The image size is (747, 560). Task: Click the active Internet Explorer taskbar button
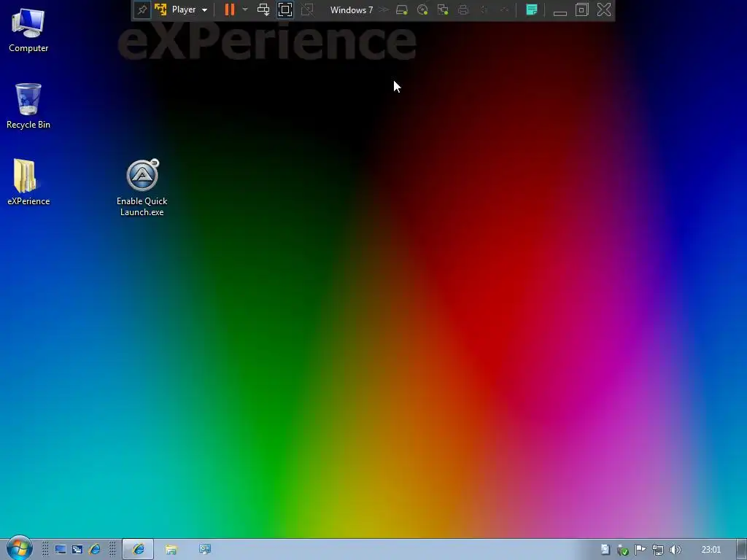pyautogui.click(x=138, y=550)
